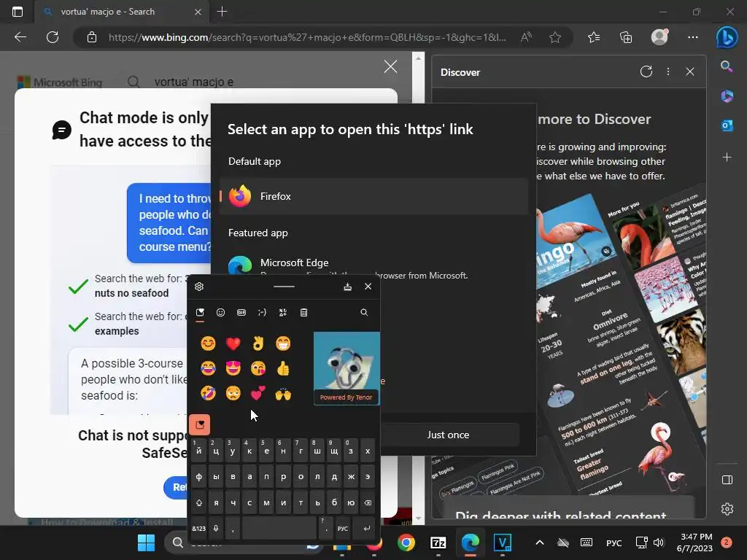Click the Bing URL address bar

(x=307, y=37)
